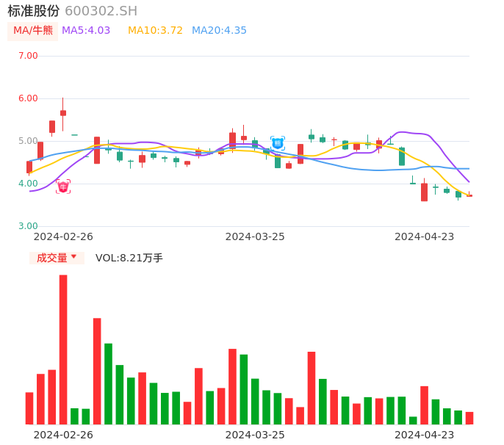Click the 2024-03-25 date label on price chart
Image resolution: width=504 pixels, height=445 pixels.
pyautogui.click(x=255, y=236)
